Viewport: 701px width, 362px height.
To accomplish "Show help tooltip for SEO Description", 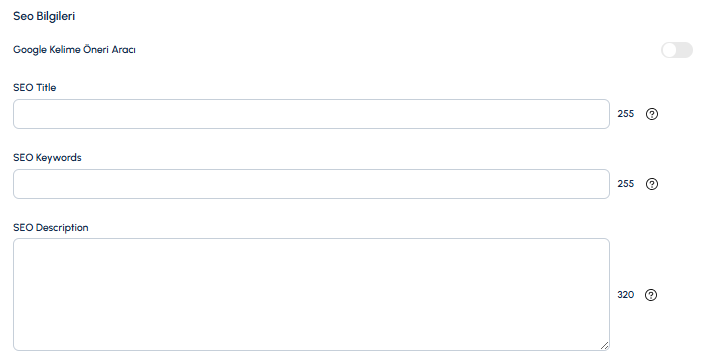I will pyautogui.click(x=651, y=295).
